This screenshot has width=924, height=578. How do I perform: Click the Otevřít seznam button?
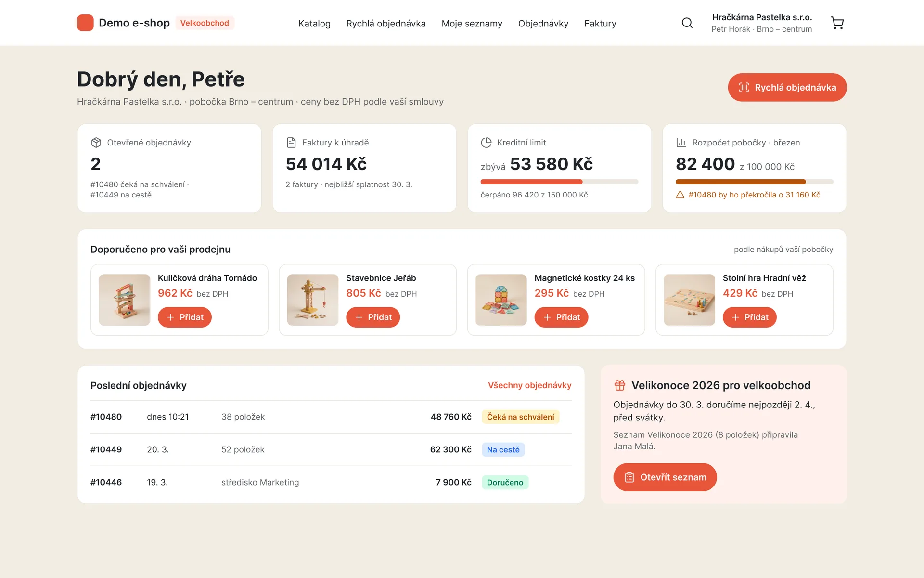[x=665, y=477]
